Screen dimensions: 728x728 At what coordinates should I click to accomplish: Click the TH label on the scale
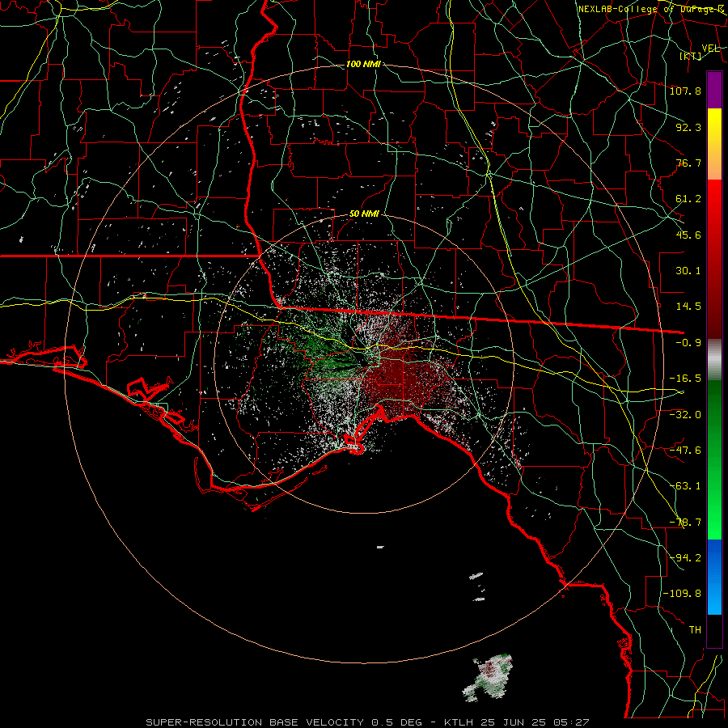pyautogui.click(x=695, y=630)
